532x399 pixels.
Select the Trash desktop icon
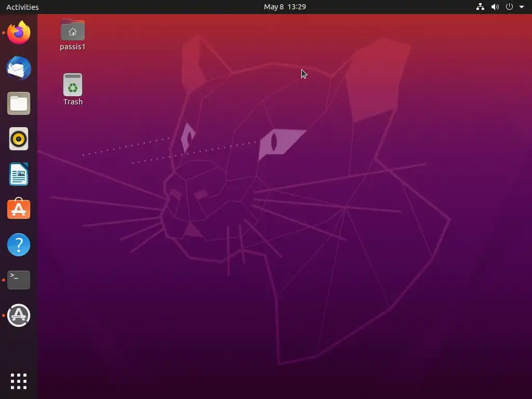73,85
